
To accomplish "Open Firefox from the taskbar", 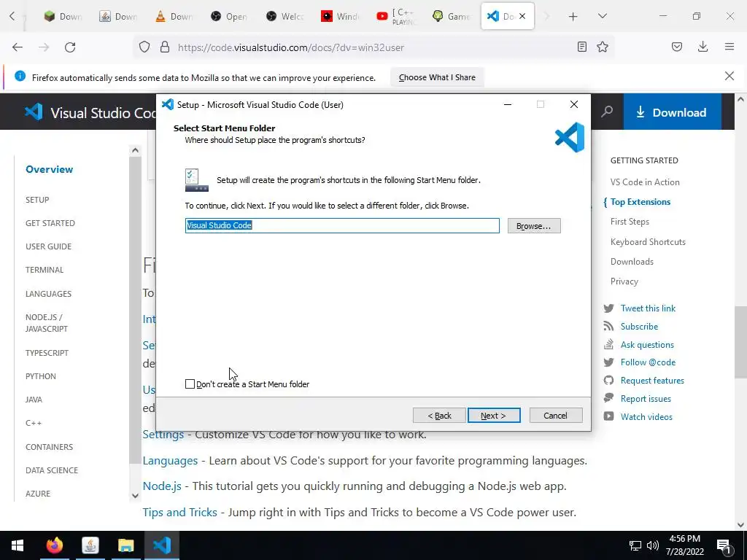I will pos(54,545).
